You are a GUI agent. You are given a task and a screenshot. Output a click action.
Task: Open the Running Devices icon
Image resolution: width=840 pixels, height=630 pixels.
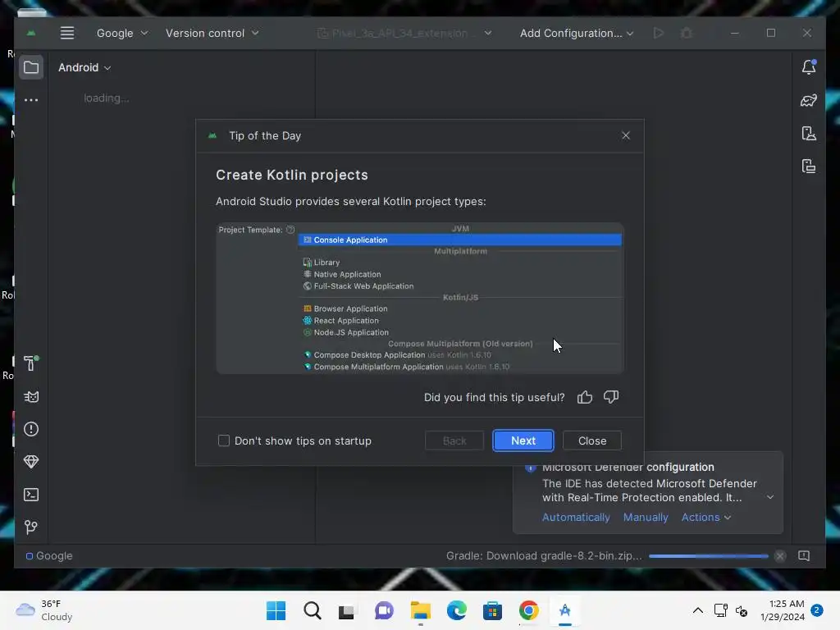tap(809, 166)
